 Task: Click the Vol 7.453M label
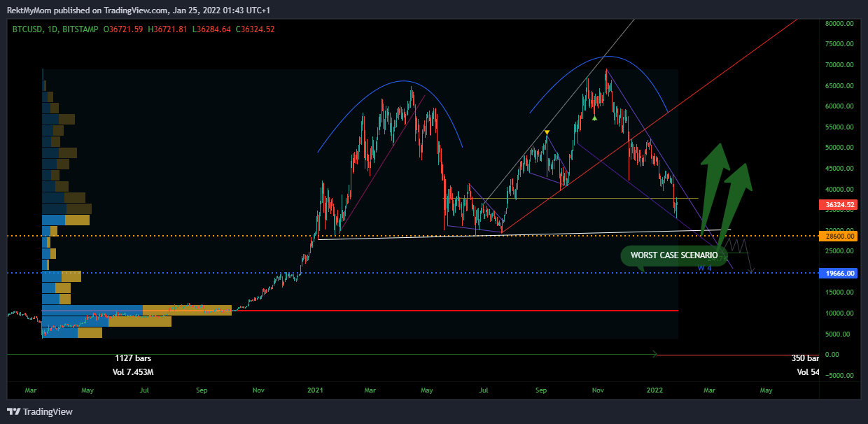(133, 372)
